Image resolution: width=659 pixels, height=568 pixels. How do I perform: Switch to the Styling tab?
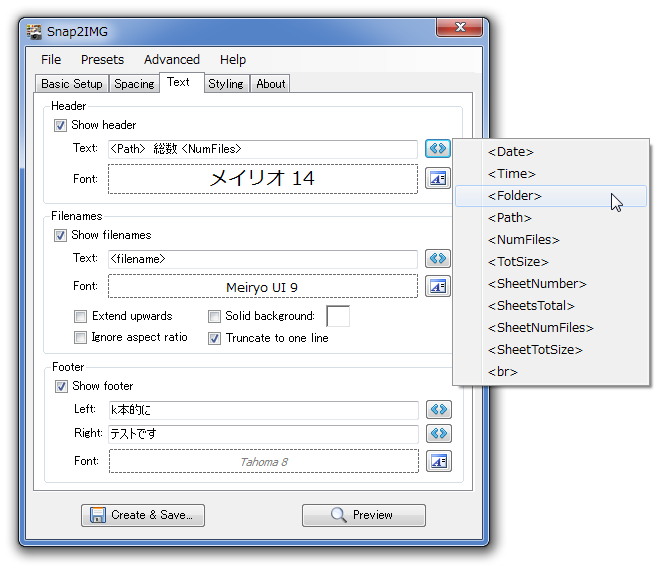click(226, 84)
